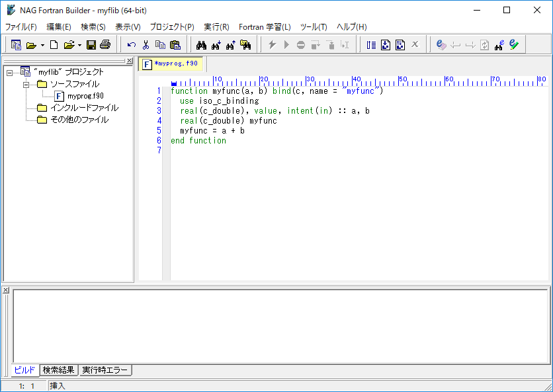Save the file with the floppy icon

(91, 45)
